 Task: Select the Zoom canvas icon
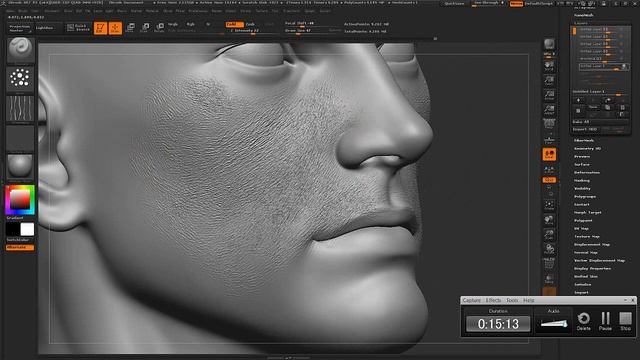[549, 80]
